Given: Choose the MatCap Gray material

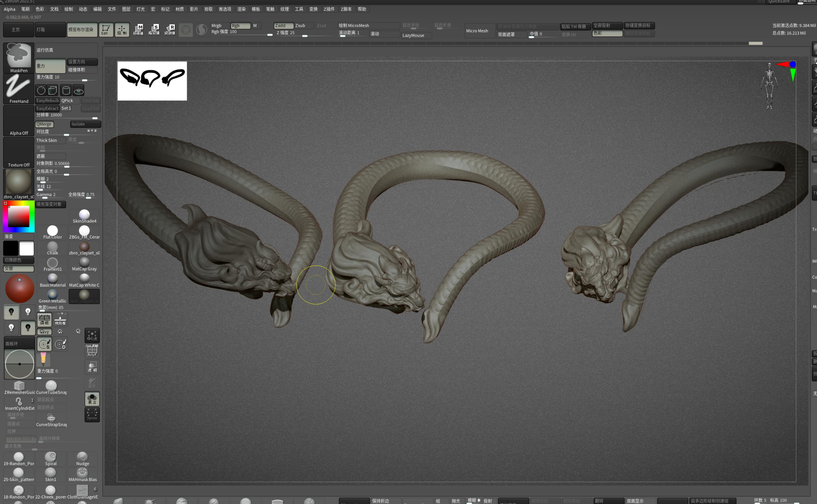Looking at the screenshot, I should (x=84, y=264).
